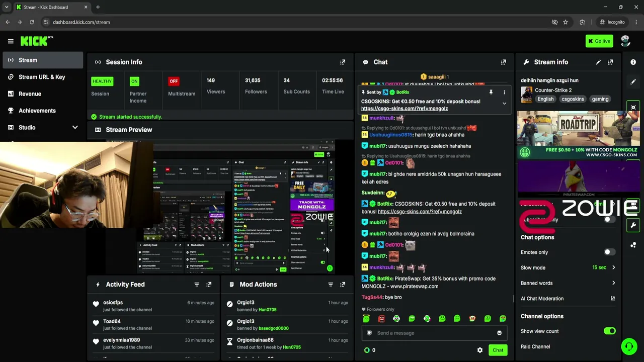The height and width of the screenshot is (362, 644).
Task: Click the Roadtrip CSGO-Skins banner
Action: coord(578,135)
